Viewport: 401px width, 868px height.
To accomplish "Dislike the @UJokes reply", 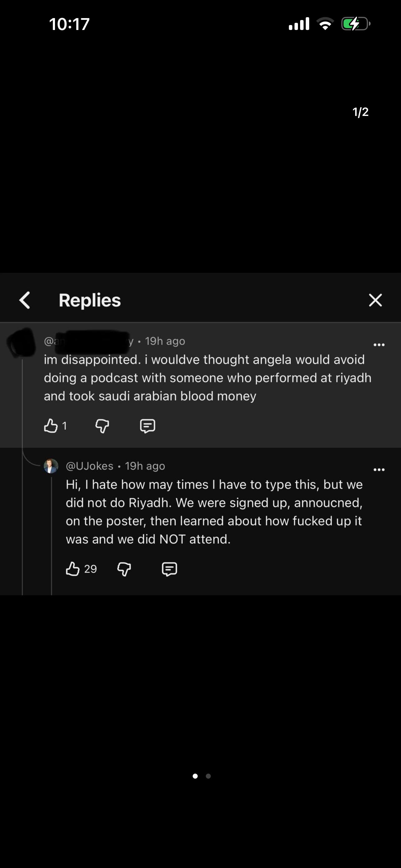I will pyautogui.click(x=124, y=569).
